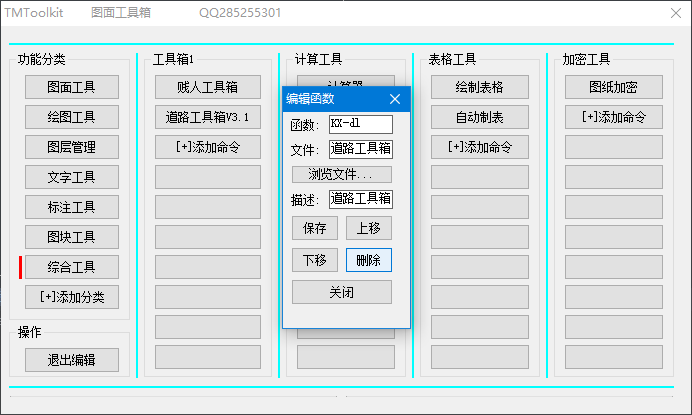Click the 综合工具 category button
This screenshot has height=415, width=692.
click(x=71, y=267)
